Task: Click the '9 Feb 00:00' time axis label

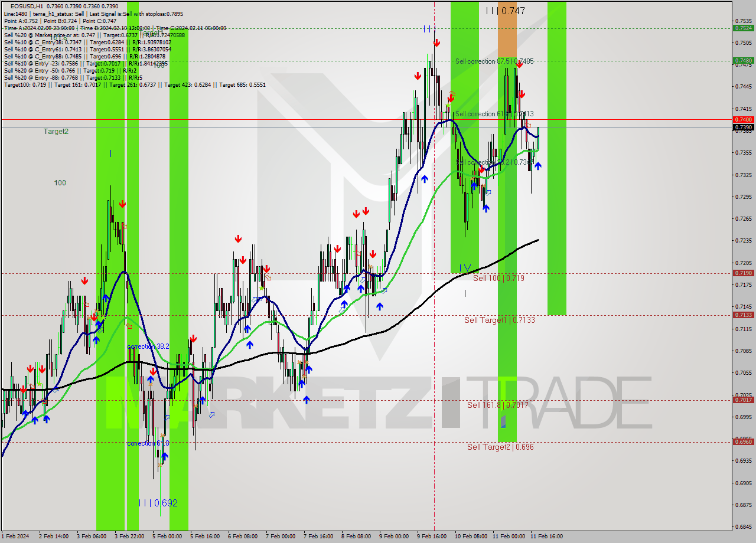Action: pos(393,537)
